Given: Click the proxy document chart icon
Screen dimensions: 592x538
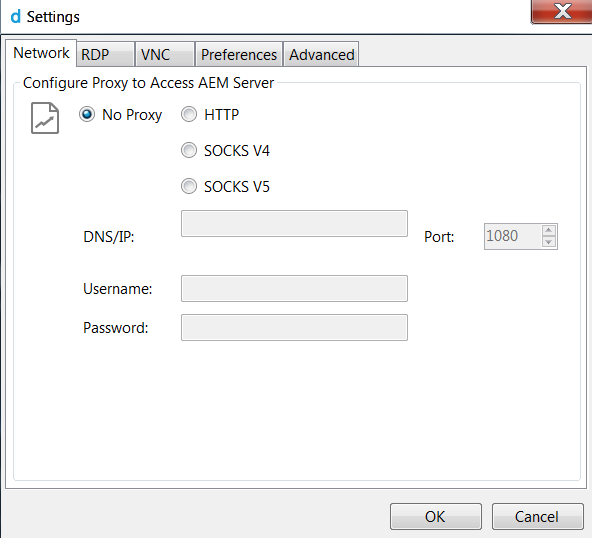Looking at the screenshot, I should click(45, 118).
